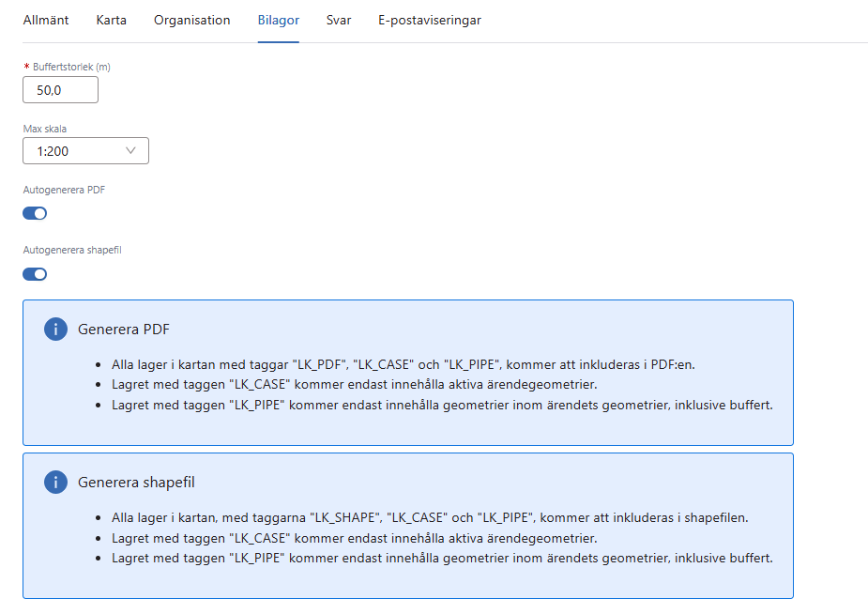Click the Autogenerera shapefil label text
This screenshot has width=868, height=614.
(72, 251)
